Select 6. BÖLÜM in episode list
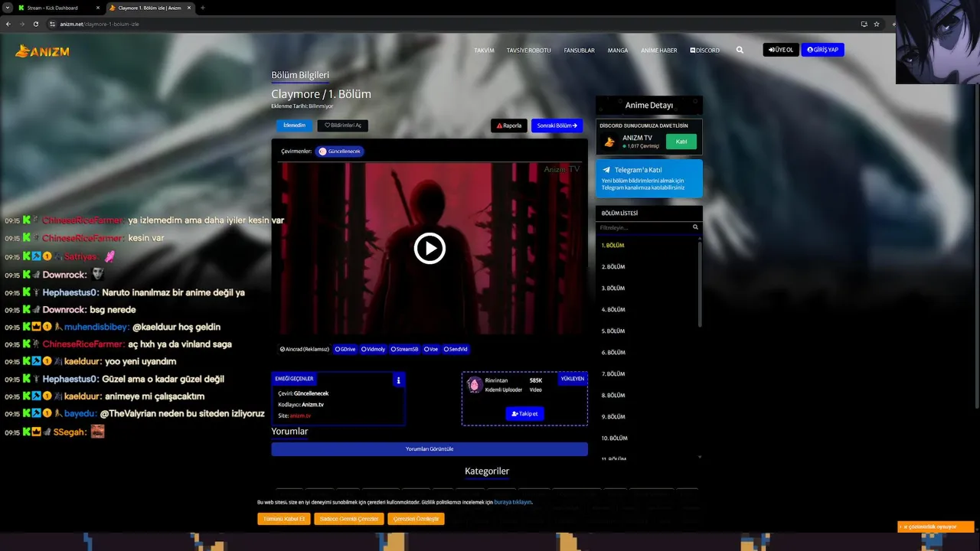 tap(612, 353)
